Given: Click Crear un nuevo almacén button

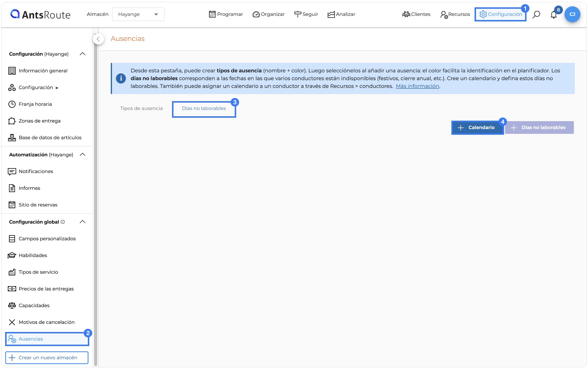Looking at the screenshot, I should [x=47, y=358].
